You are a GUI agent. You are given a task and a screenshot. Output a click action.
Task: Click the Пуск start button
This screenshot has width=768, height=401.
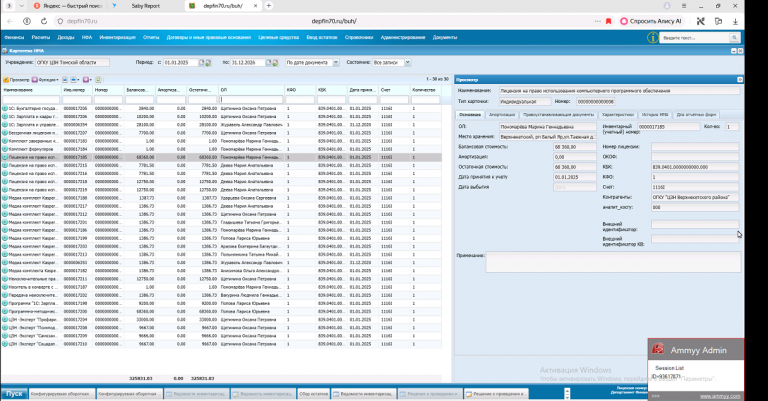click(x=14, y=394)
